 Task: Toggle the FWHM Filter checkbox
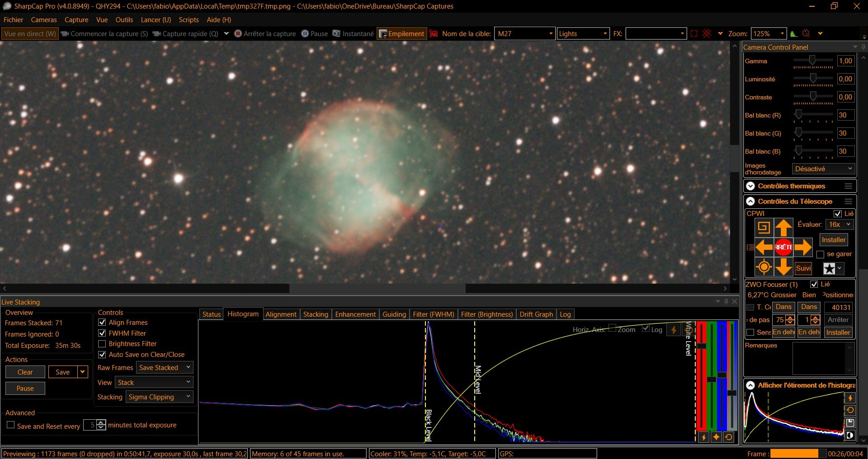point(102,333)
